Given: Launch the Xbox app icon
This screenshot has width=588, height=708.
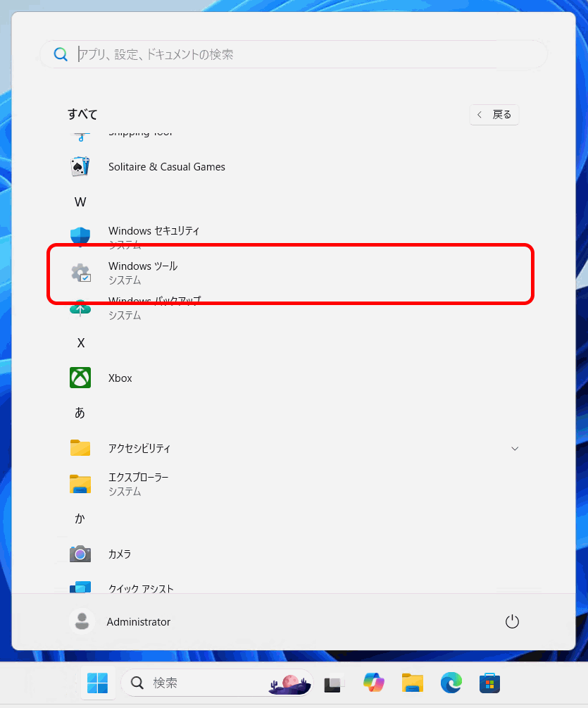Looking at the screenshot, I should [x=80, y=378].
